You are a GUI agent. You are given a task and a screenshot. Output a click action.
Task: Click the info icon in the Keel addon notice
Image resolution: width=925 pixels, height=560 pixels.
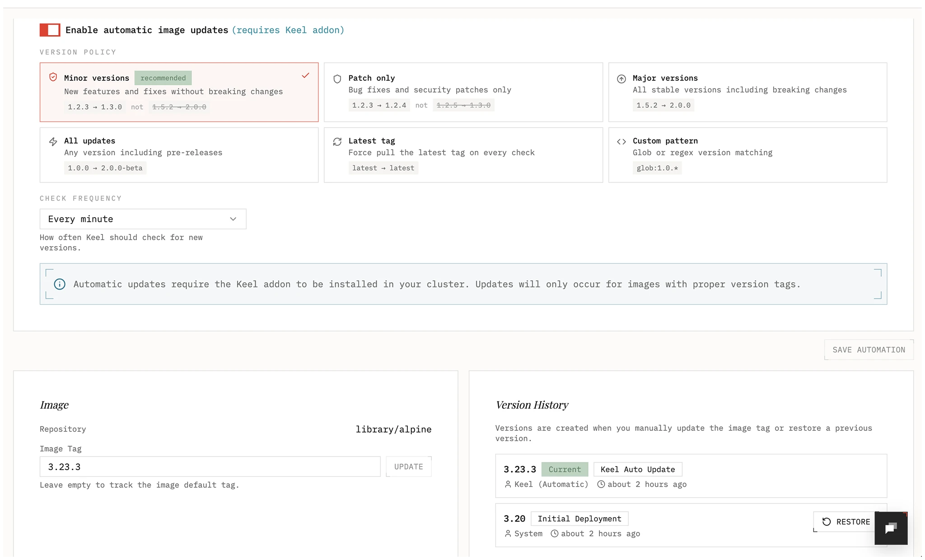point(60,284)
